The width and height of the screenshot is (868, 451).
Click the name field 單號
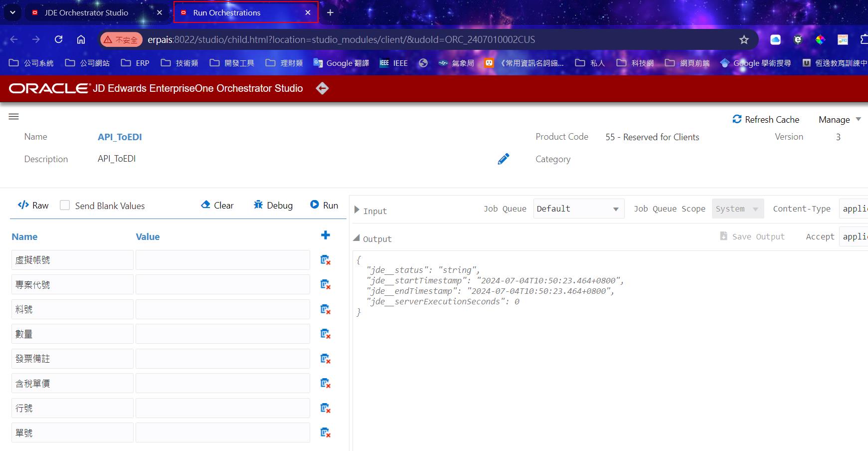coord(72,433)
